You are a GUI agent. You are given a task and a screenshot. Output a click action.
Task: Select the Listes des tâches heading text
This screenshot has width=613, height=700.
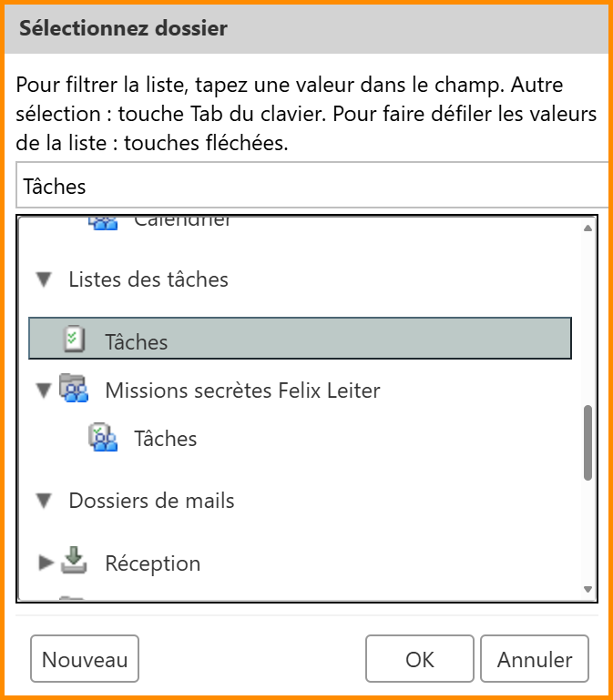[x=148, y=279]
